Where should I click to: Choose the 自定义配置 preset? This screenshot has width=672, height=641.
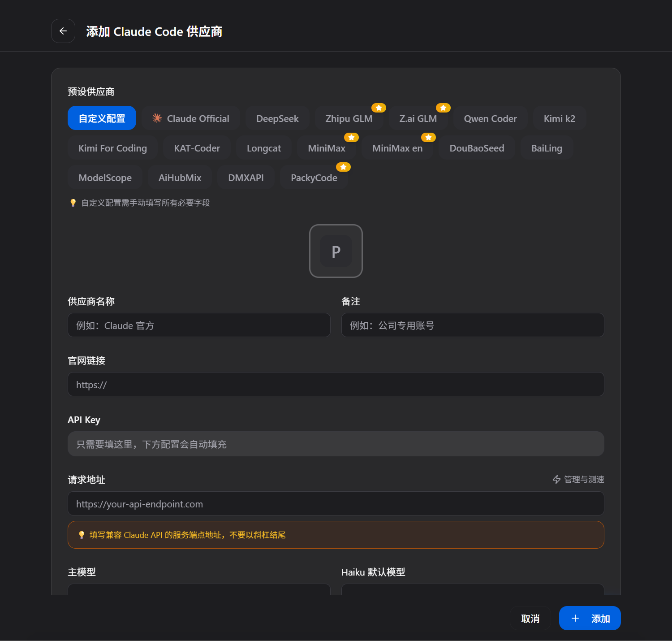[x=102, y=118]
